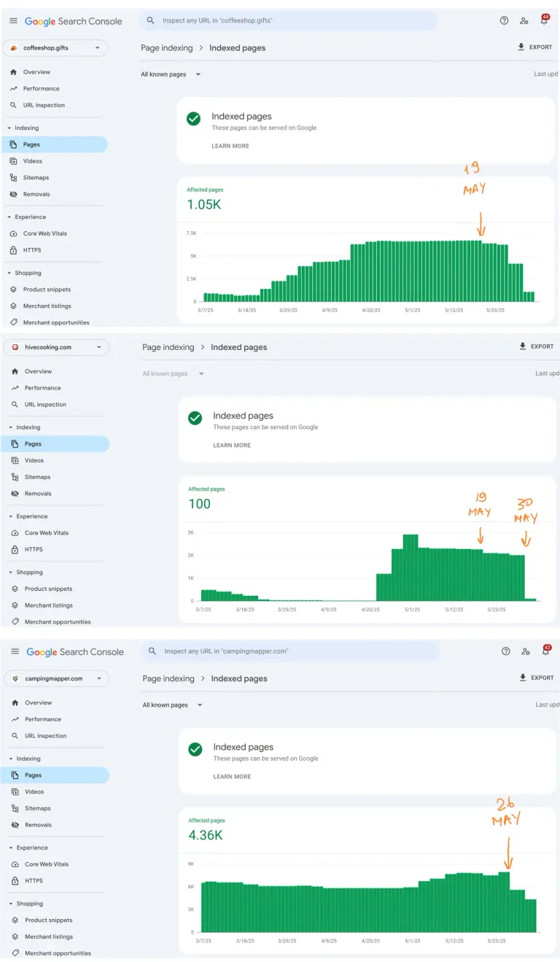Image resolution: width=560 pixels, height=962 pixels.
Task: Click Page indexing breadcrumb for campingmapper.com
Action: (x=168, y=678)
